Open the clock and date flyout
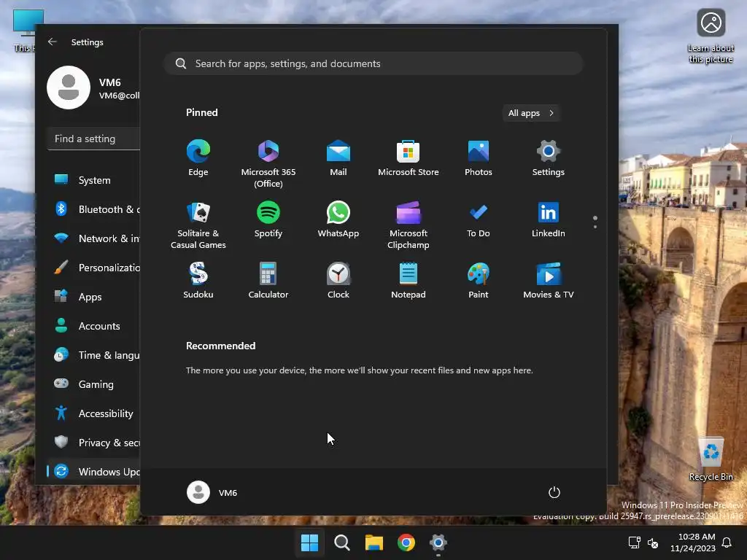Viewport: 747px width, 560px height. click(693, 542)
